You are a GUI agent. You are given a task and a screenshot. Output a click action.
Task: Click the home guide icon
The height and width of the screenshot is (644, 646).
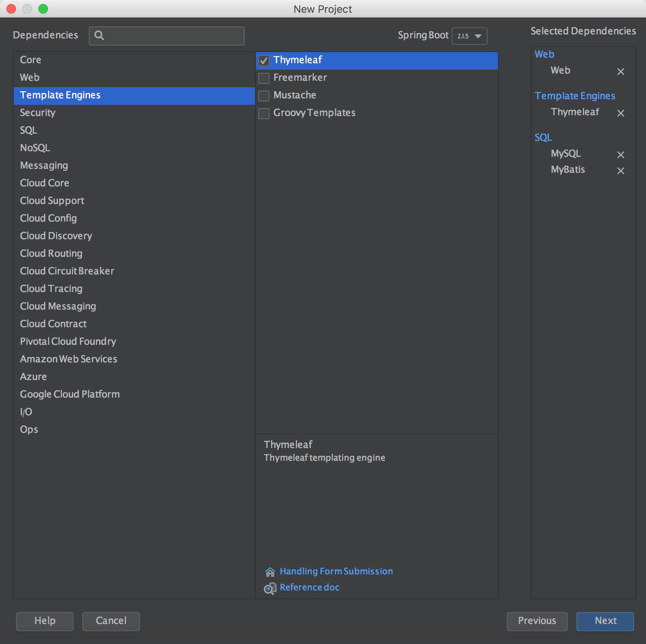(270, 572)
